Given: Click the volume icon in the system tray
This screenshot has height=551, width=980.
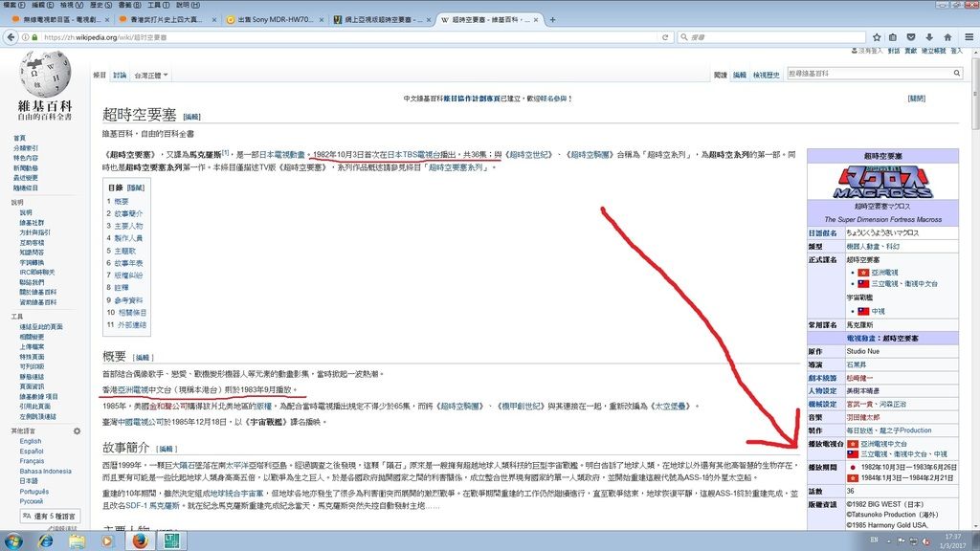Looking at the screenshot, I should (926, 541).
